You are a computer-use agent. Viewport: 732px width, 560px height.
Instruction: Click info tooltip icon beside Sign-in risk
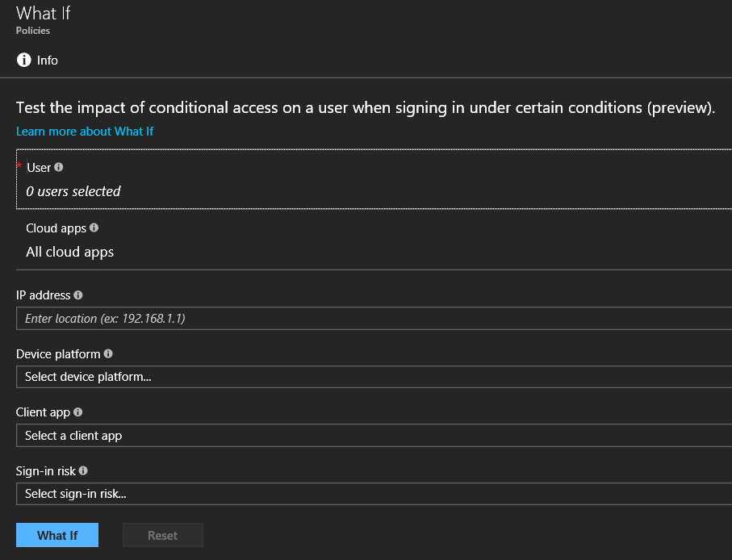point(83,470)
